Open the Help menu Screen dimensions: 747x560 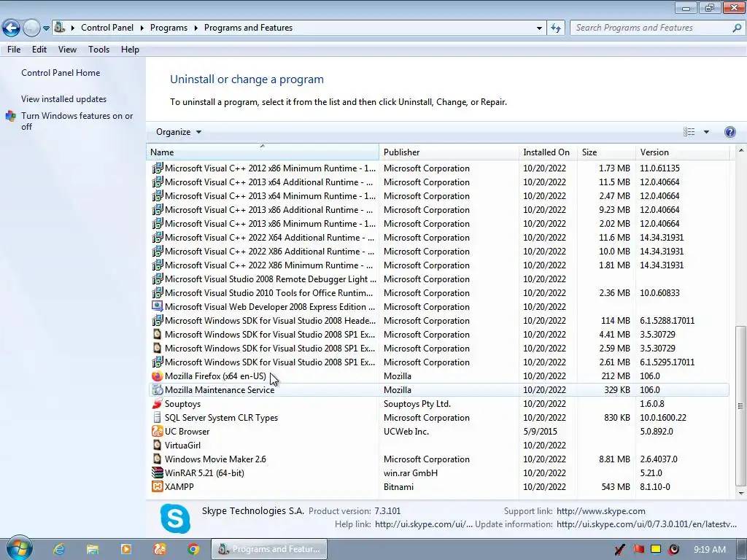(130, 50)
